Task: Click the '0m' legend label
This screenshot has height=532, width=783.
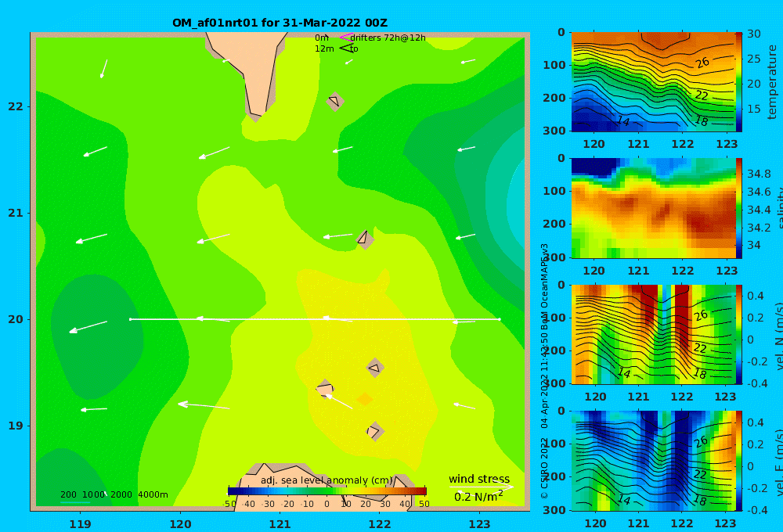Action: pyautogui.click(x=322, y=38)
